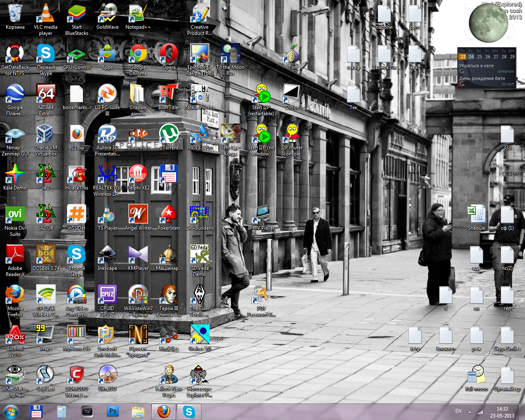
Task: Open Windows Explorer from the taskbar
Action: [138, 411]
